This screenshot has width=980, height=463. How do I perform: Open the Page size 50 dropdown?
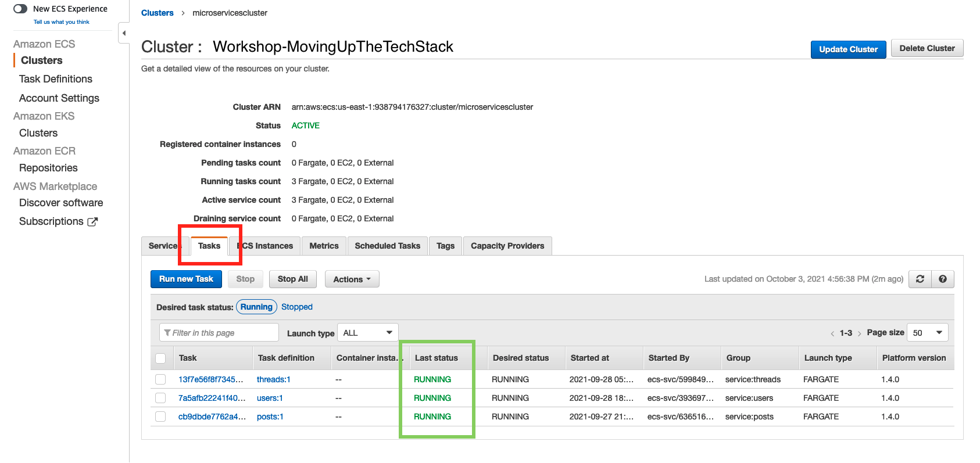[928, 333]
